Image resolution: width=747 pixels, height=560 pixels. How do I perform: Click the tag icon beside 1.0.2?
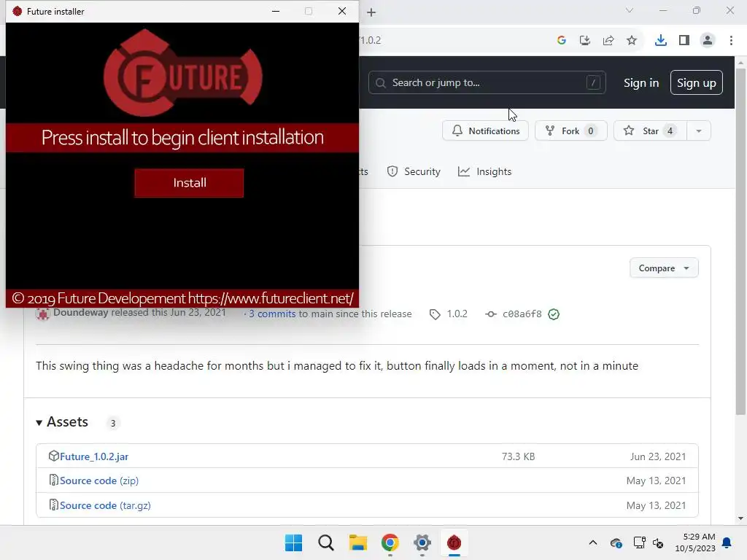pyautogui.click(x=435, y=314)
